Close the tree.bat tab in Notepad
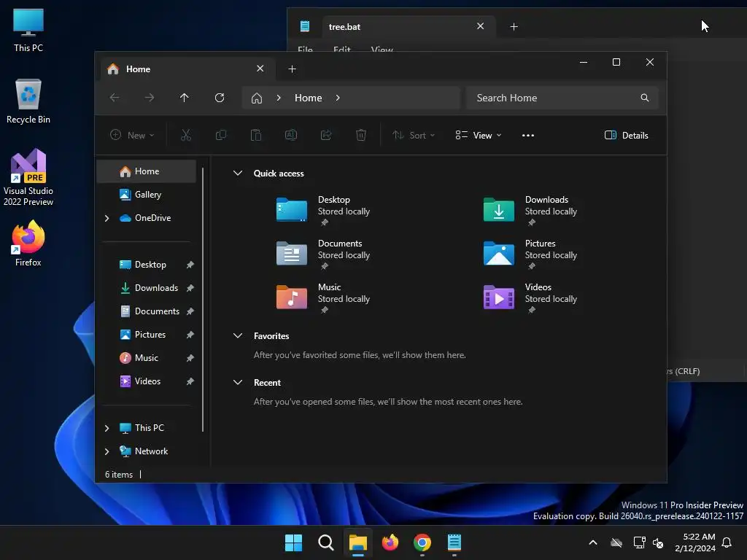This screenshot has height=560, width=747. 480,26
